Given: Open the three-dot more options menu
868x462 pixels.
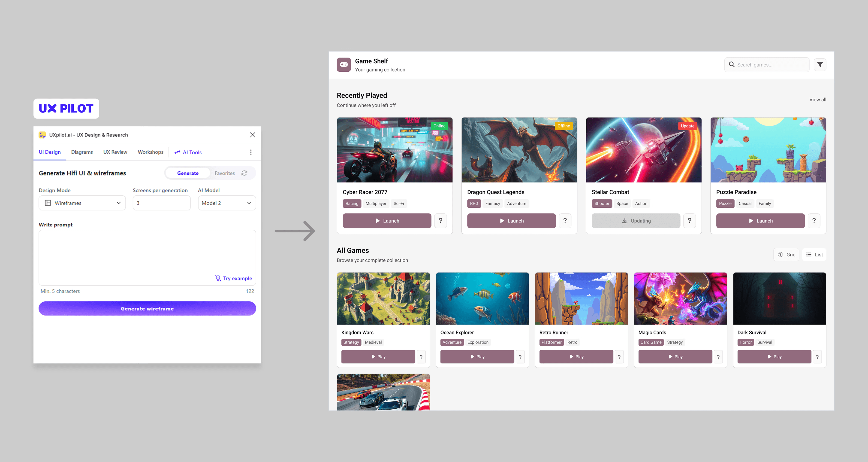Looking at the screenshot, I should (x=251, y=152).
